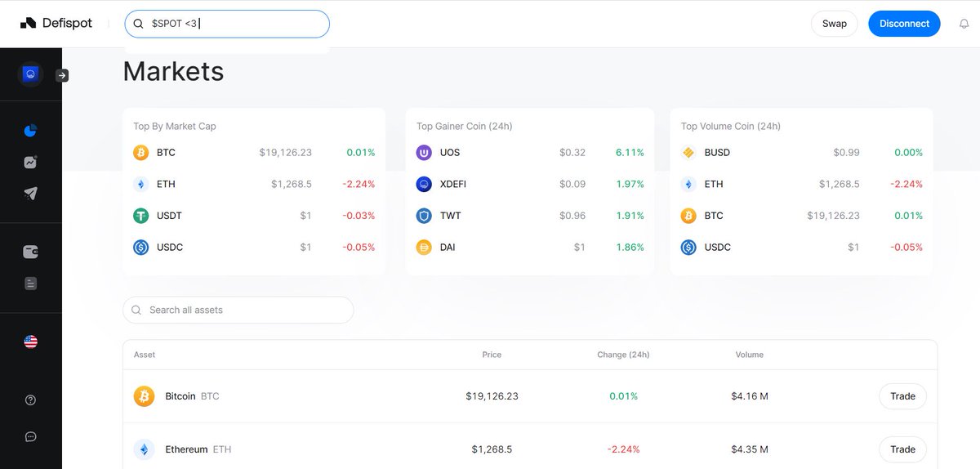Screen dimensions: 980x469
Task: Trade Bitcoin using its Trade button
Action: (902, 396)
